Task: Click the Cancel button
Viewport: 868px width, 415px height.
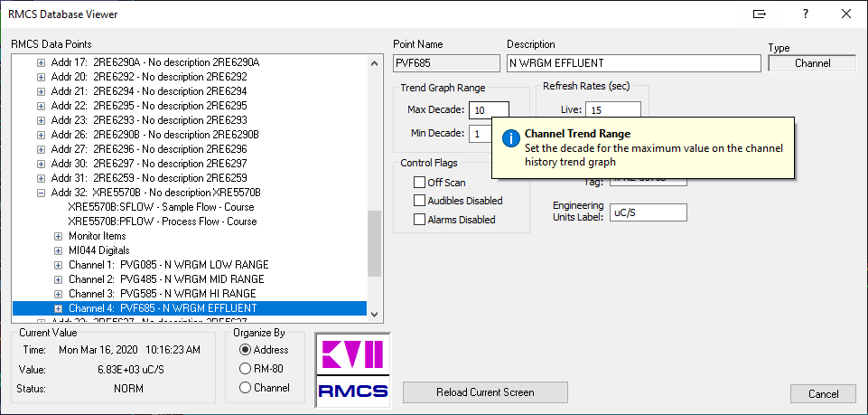Action: 823,394
